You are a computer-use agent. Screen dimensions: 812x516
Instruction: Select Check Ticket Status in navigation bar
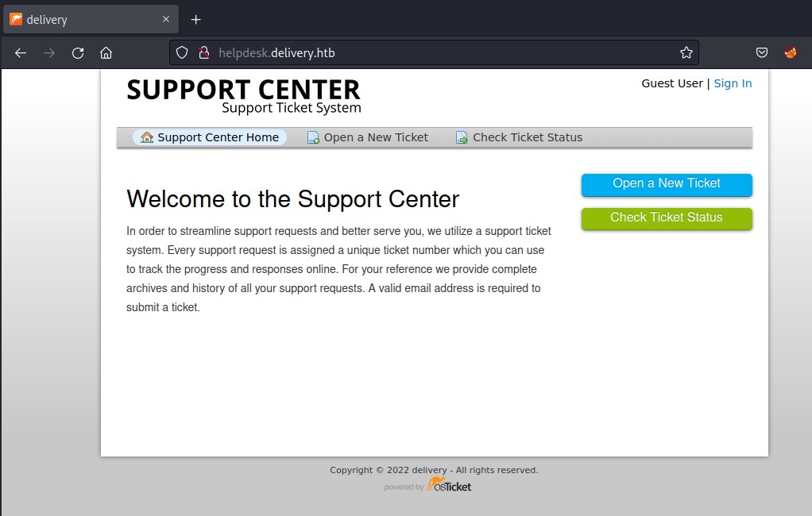(x=519, y=137)
